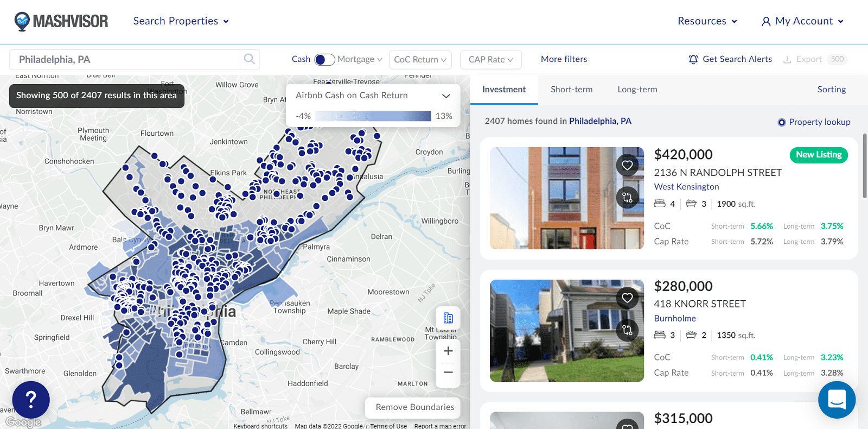Click short-term CoC value 0.41%
The width and height of the screenshot is (868, 429).
tap(762, 358)
